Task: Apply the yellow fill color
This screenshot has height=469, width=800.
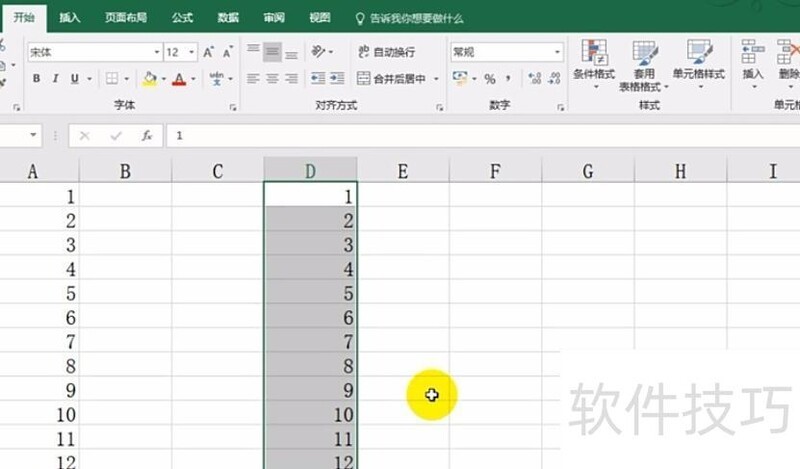Action: pyautogui.click(x=150, y=79)
